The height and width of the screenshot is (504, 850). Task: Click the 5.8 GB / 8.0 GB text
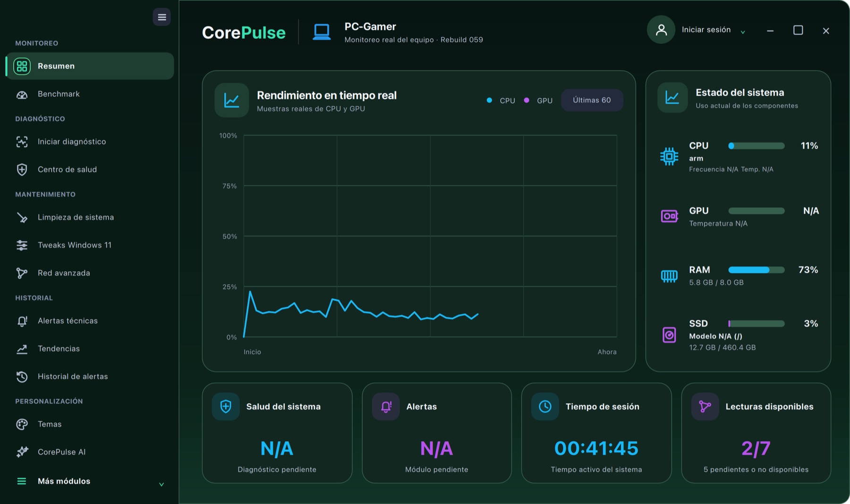coord(716,282)
